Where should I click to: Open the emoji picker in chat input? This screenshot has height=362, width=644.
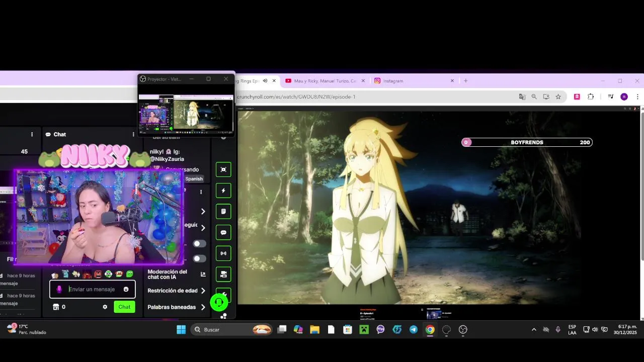(126, 289)
